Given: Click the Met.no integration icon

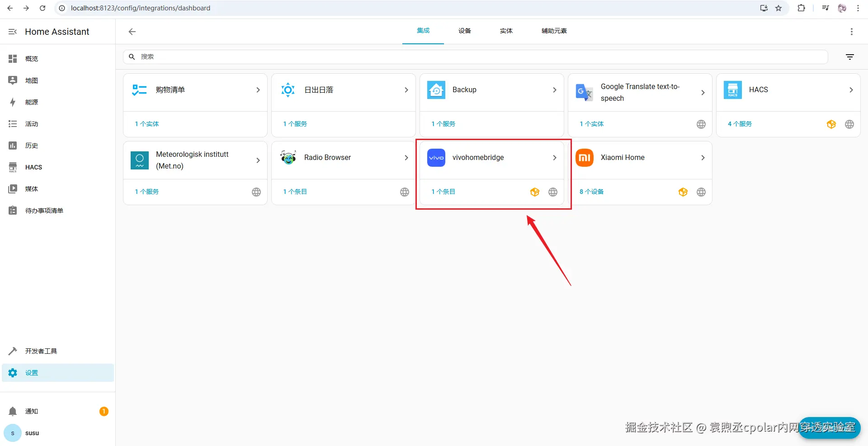Looking at the screenshot, I should [x=140, y=160].
